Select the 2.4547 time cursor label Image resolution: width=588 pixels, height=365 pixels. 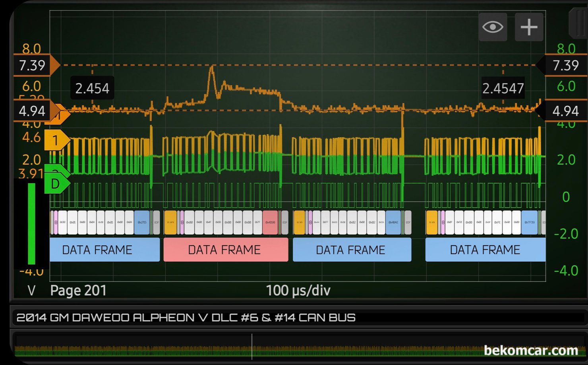503,88
